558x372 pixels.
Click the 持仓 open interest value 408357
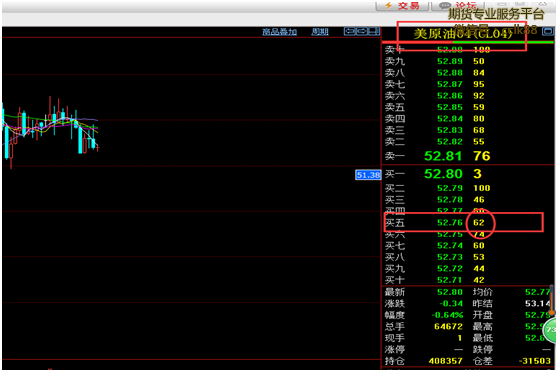click(x=446, y=361)
